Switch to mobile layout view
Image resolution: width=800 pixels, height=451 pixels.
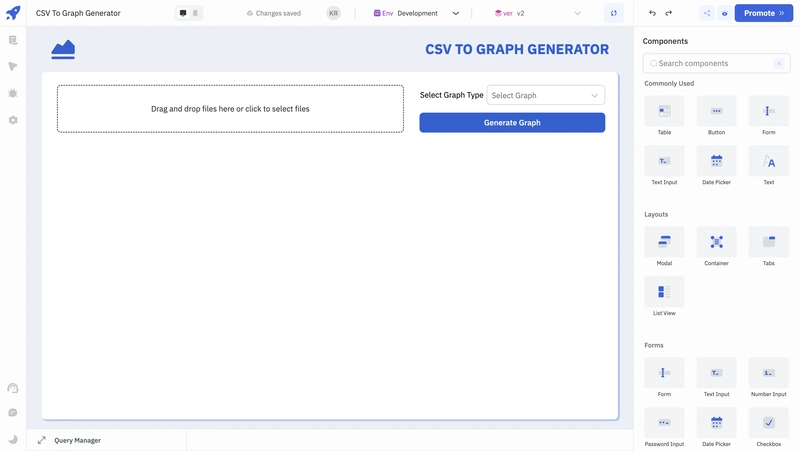[195, 13]
